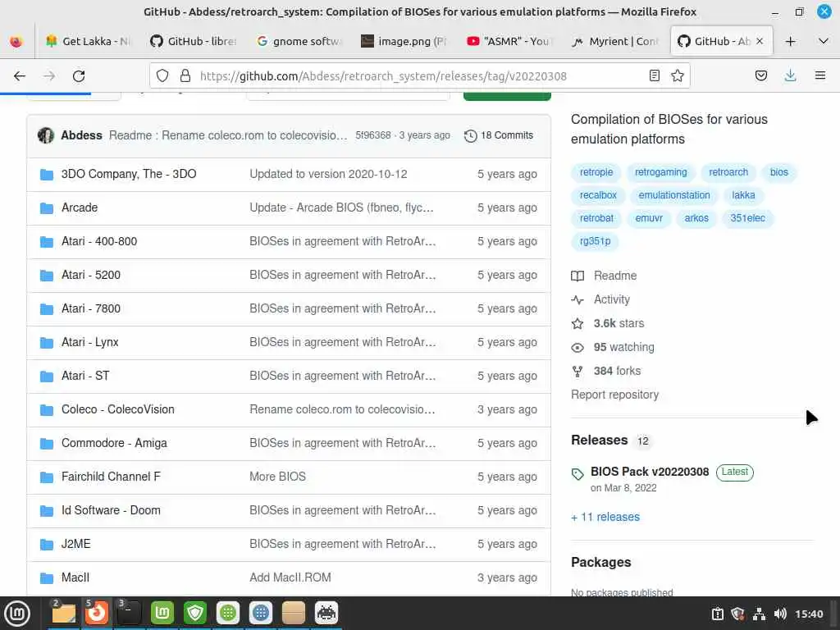Viewport: 840px width, 630px height.
Task: Open Terminal from the taskbar
Action: 129,614
